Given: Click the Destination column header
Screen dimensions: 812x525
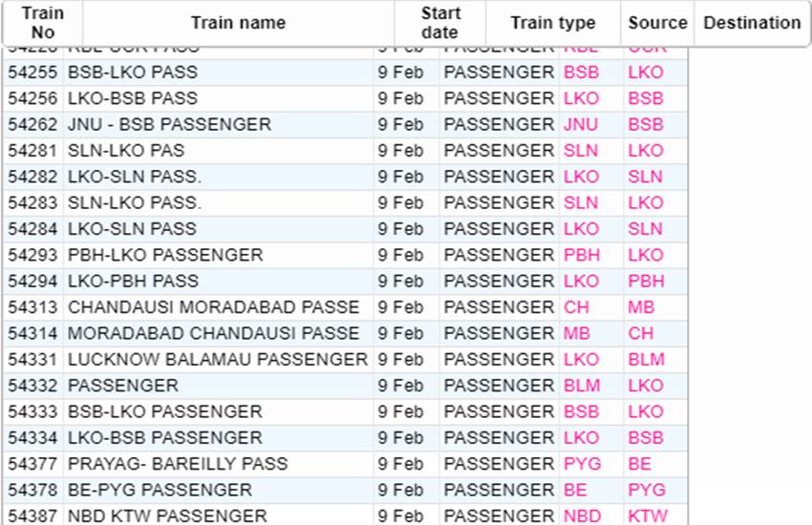Looking at the screenshot, I should [752, 23].
